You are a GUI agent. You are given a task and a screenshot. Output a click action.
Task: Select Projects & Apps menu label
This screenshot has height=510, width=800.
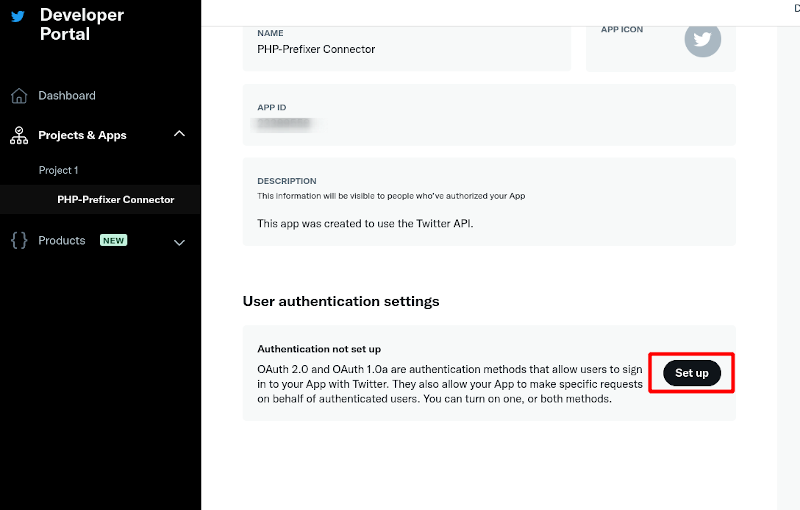(82, 135)
